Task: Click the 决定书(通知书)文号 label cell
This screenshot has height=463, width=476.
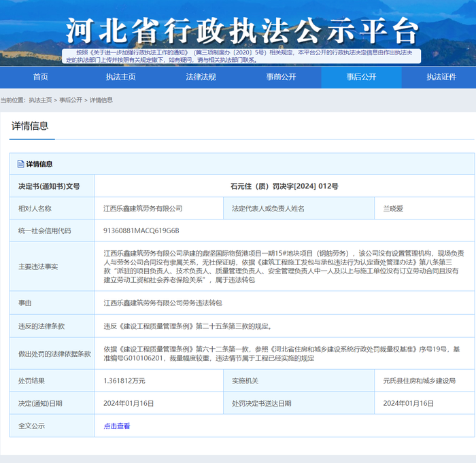Action: 52,186
